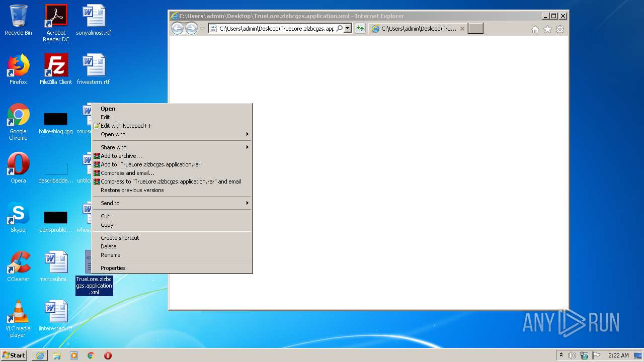Click the search magnifier in address bar
The height and width of the screenshot is (362, 644).
click(340, 29)
